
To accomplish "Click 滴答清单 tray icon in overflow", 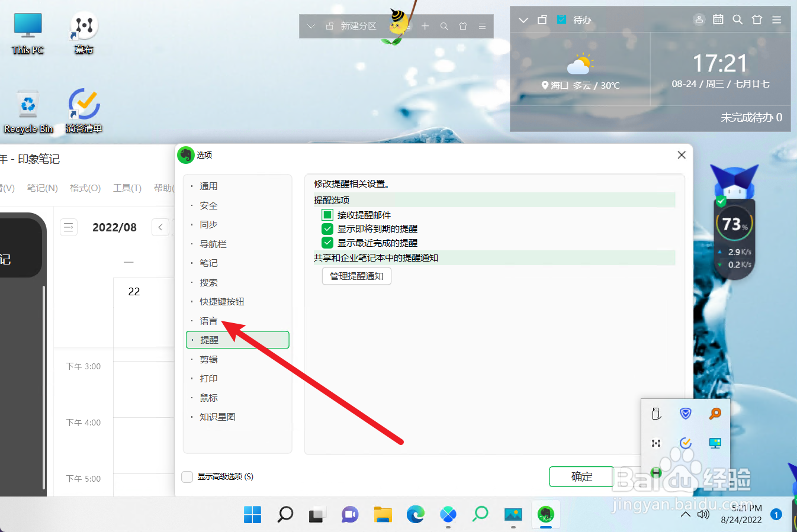I will tap(686, 443).
